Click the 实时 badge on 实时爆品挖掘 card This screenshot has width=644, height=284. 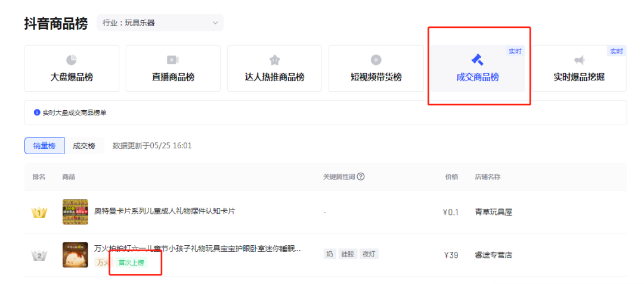click(x=617, y=51)
